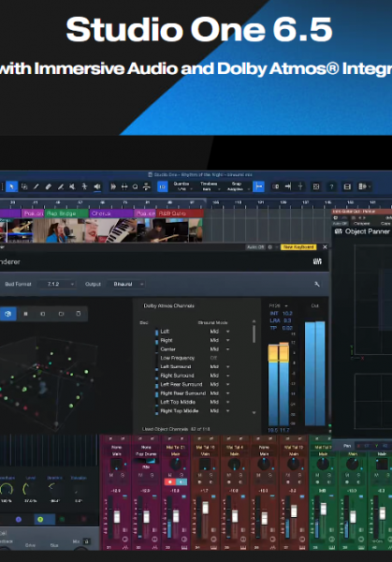Select the Arrow tool in toolbar

pos(11,186)
